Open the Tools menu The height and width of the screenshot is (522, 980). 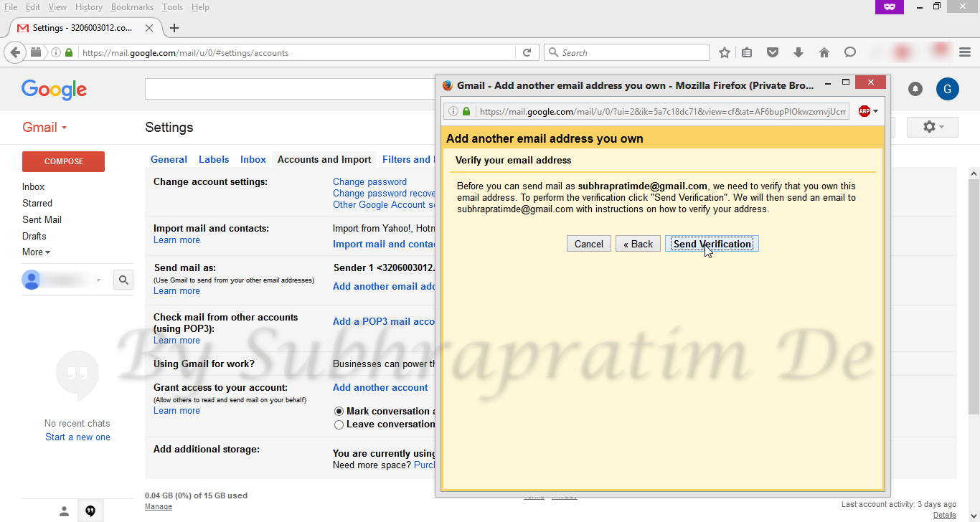click(172, 7)
